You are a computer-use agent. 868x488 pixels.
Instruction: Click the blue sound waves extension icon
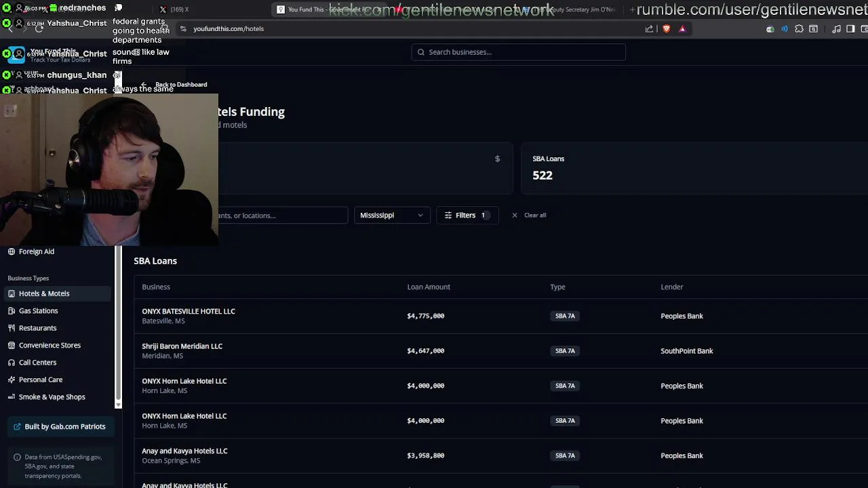click(x=785, y=28)
